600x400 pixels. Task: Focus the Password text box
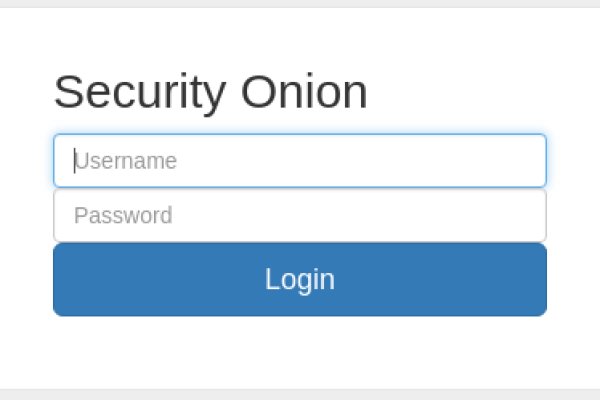(300, 215)
